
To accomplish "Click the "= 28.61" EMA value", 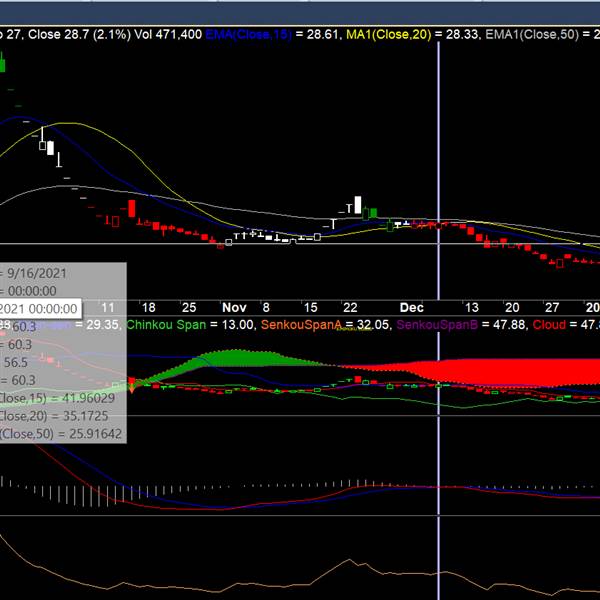I will (x=317, y=35).
